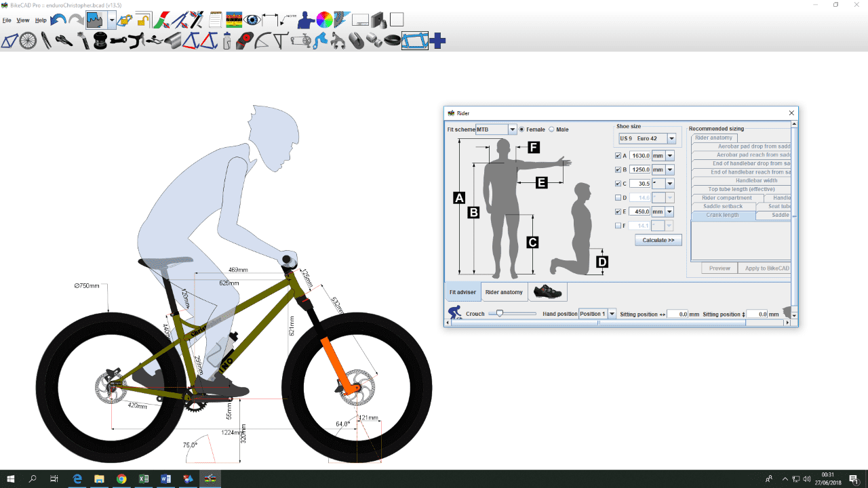This screenshot has height=488, width=868.
Task: Open the color wheel palette tool
Action: pos(325,20)
